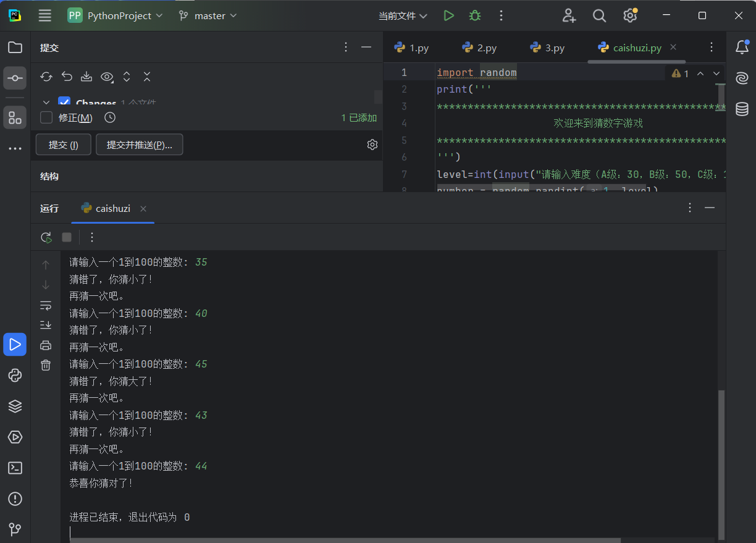Open the Git tool window
This screenshot has height=543, width=756.
pos(15,529)
